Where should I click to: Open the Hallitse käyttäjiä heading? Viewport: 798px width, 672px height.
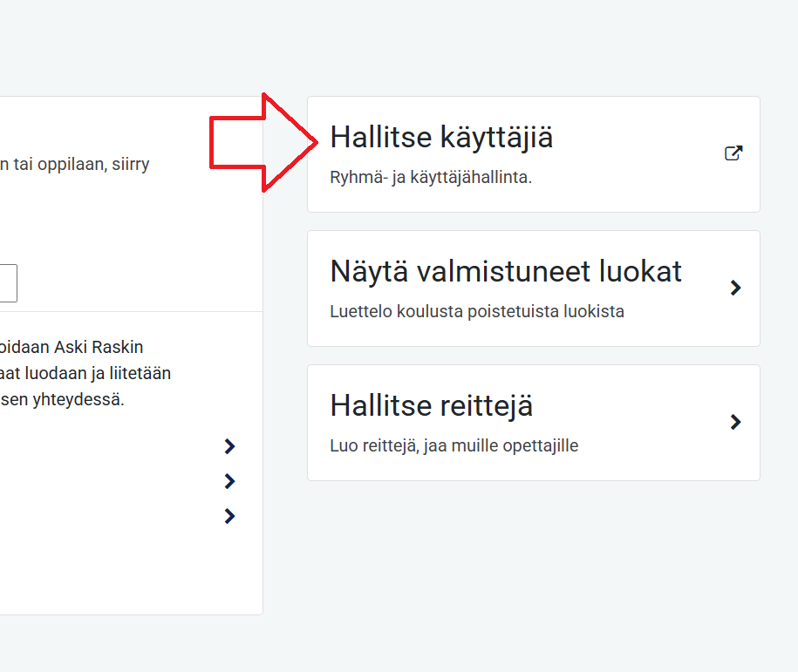pos(441,138)
